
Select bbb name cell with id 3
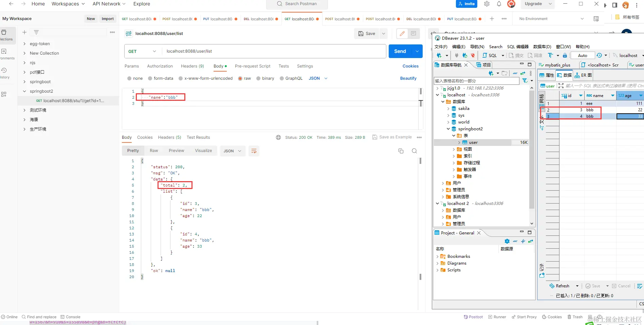point(600,110)
